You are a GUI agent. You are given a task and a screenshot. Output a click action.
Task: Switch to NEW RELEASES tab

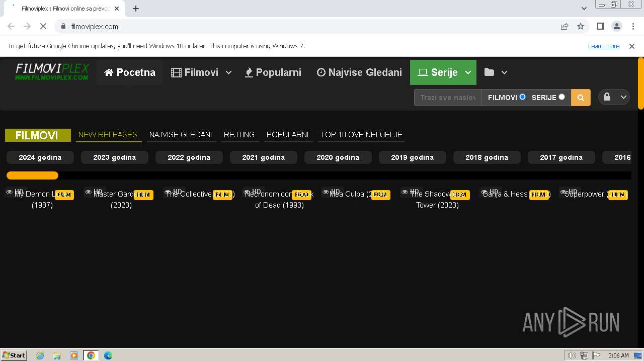pos(108,135)
